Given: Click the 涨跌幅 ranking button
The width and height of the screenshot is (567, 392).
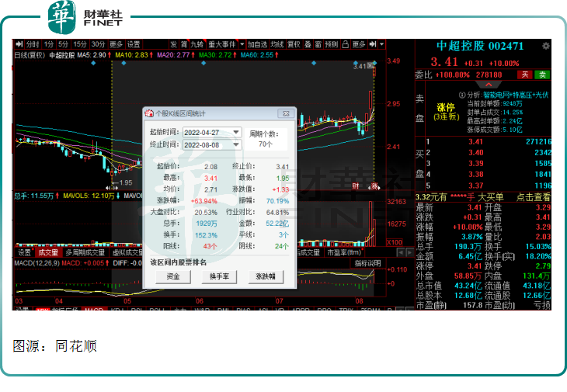Looking at the screenshot, I should point(265,276).
